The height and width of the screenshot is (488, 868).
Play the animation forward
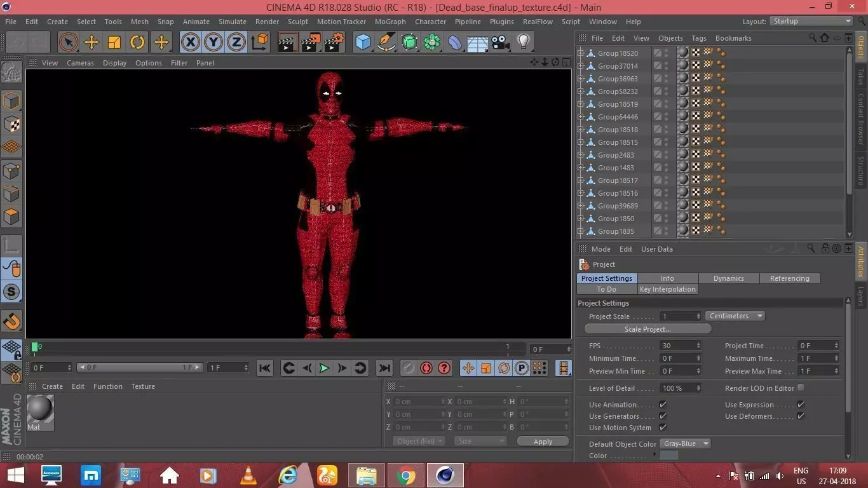324,368
